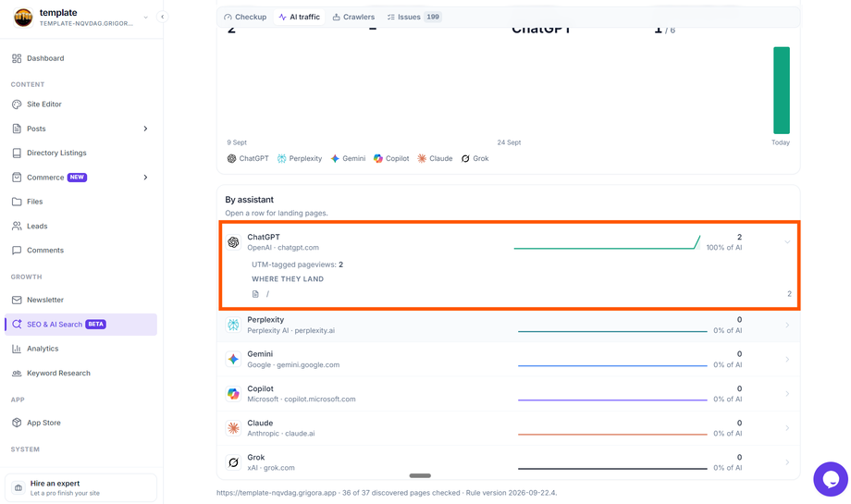
Task: Click Hire an expert button
Action: [80, 487]
